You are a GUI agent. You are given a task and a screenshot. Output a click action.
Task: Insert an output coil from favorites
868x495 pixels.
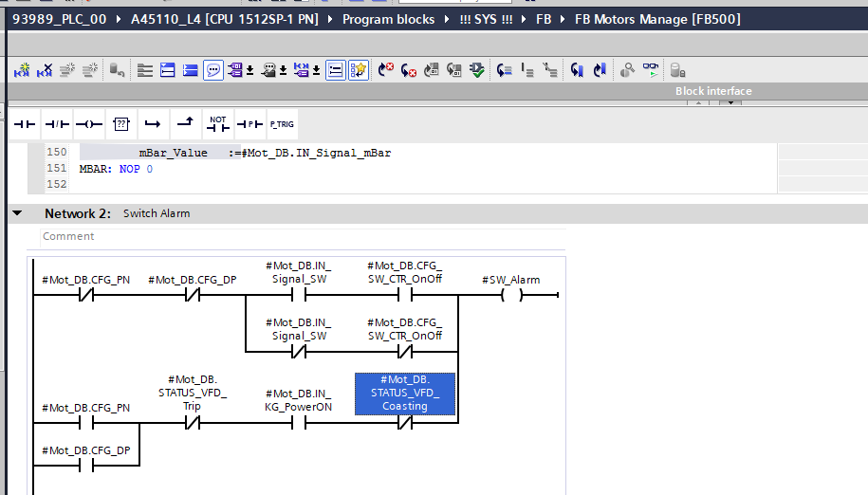click(x=89, y=124)
